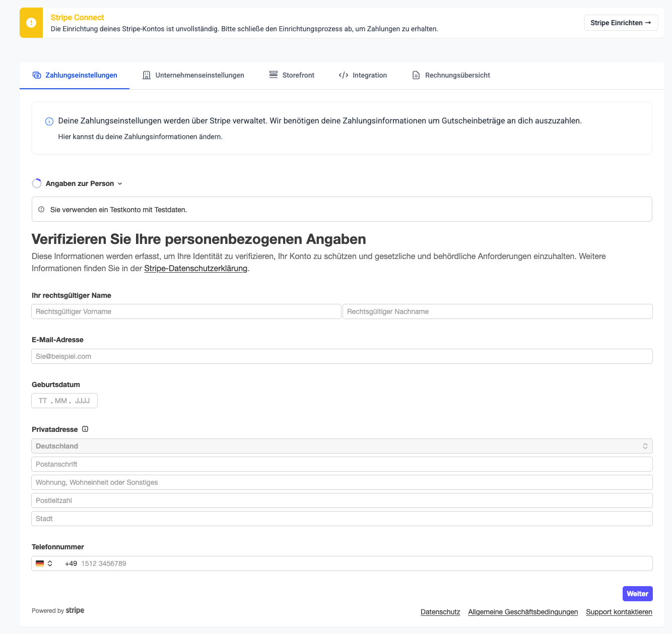The height and width of the screenshot is (634, 672).
Task: Click the TT day field of Geburtsdatum
Action: 43,401
